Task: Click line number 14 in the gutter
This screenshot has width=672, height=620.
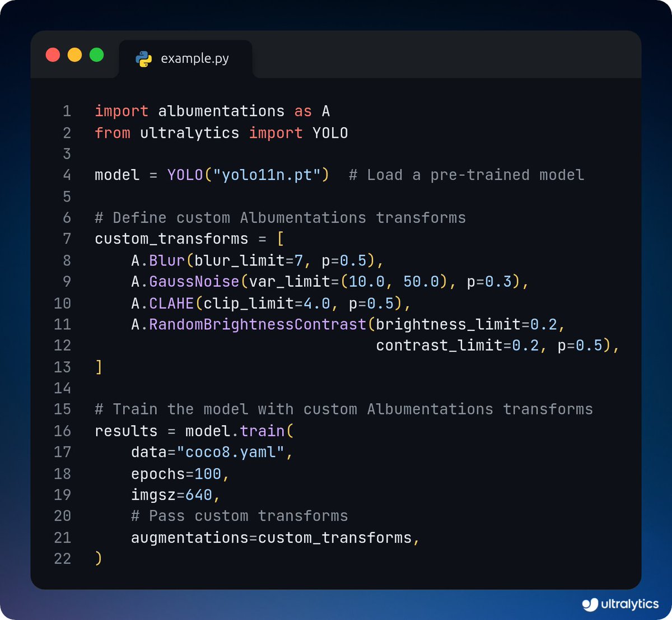Action: [63, 388]
